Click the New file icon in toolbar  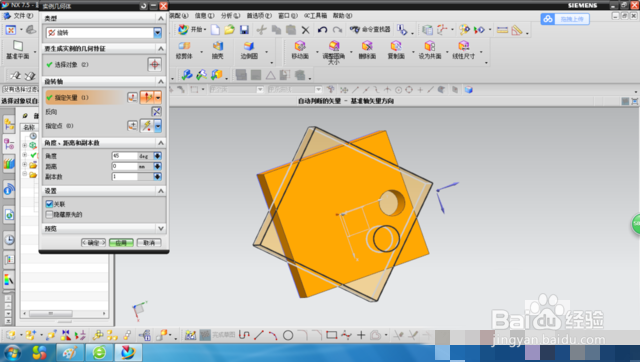click(x=215, y=30)
